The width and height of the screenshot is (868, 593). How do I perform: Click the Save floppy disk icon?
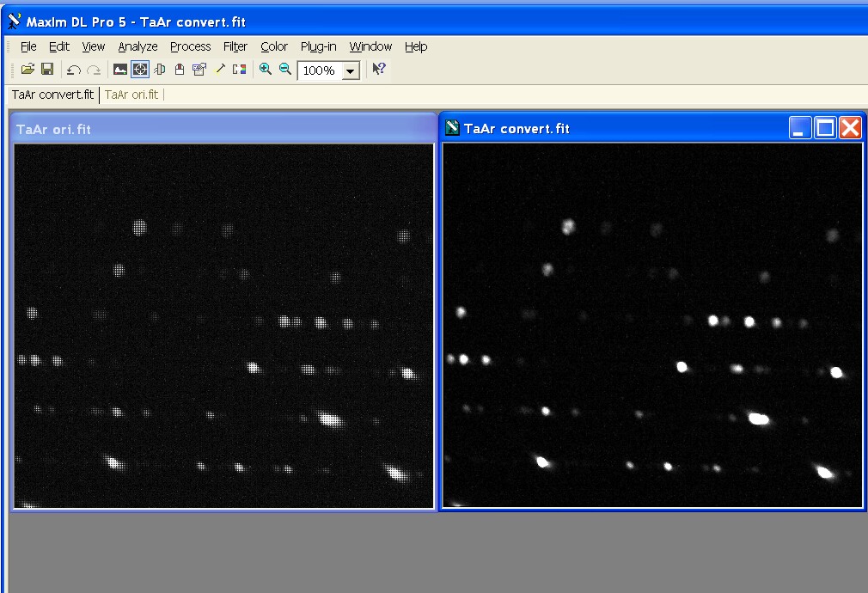(47, 70)
